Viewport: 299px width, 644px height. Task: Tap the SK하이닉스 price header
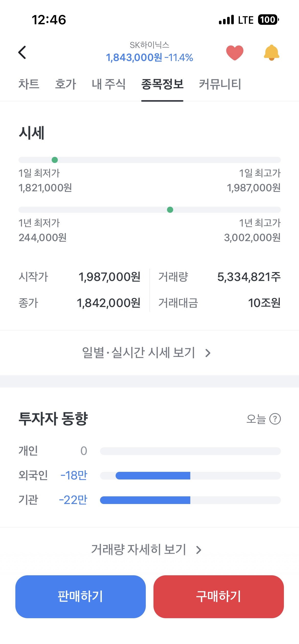click(149, 53)
